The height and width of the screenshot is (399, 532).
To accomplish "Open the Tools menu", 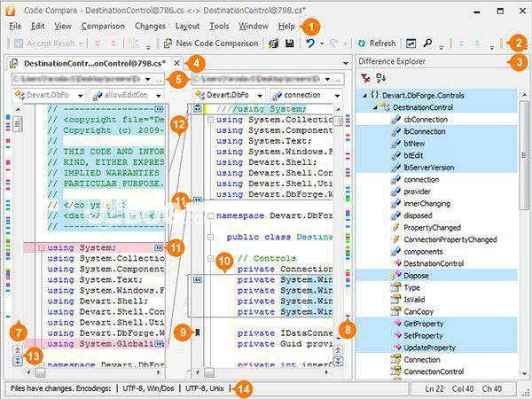I will (219, 26).
